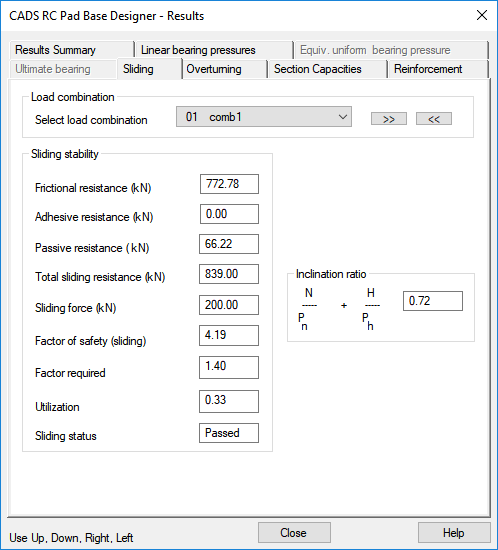Click the Sliding force (kN) label

click(x=75, y=308)
